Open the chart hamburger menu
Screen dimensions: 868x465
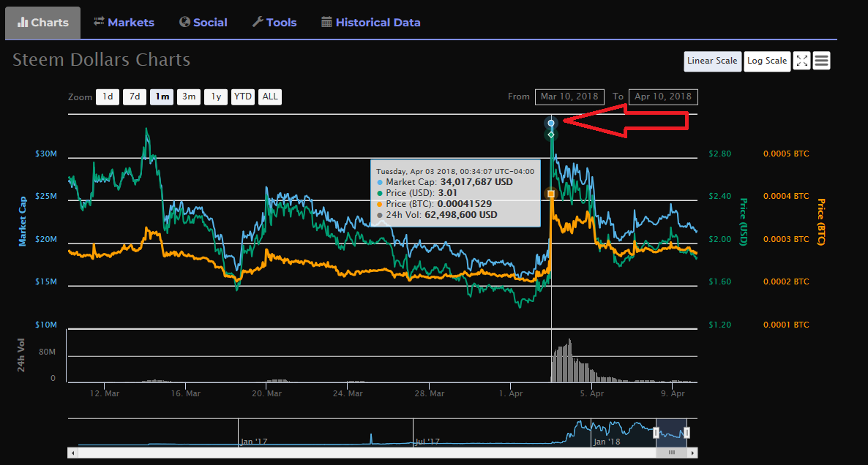[x=821, y=61]
